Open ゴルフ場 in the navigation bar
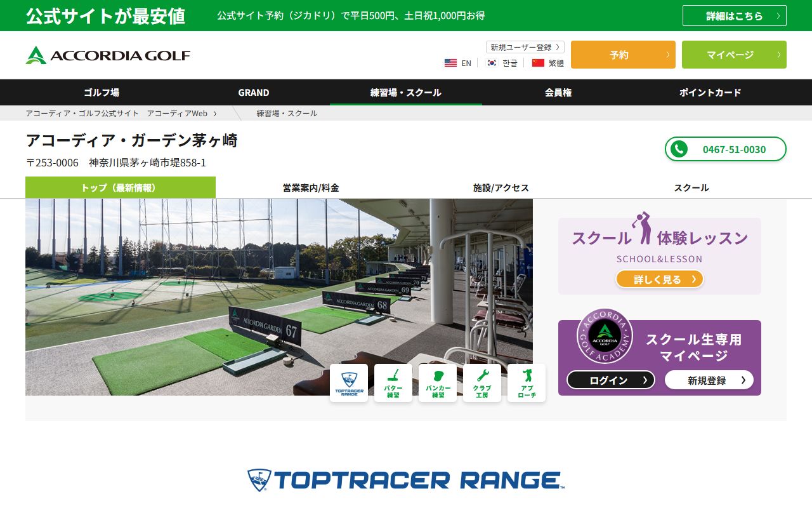Viewport: 812px width, 508px height. pyautogui.click(x=101, y=92)
